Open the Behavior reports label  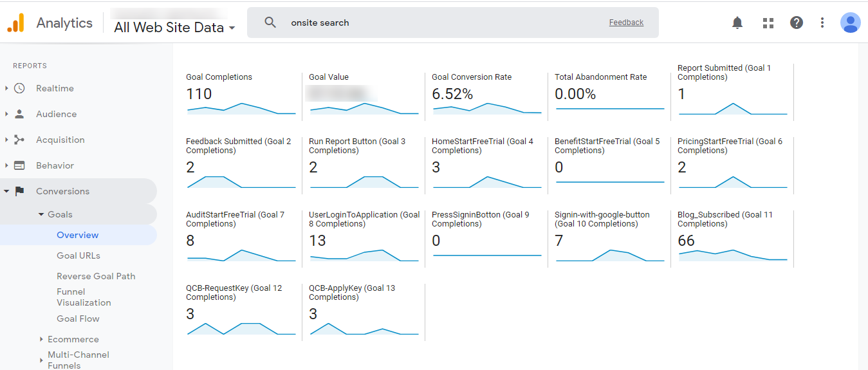(x=55, y=165)
